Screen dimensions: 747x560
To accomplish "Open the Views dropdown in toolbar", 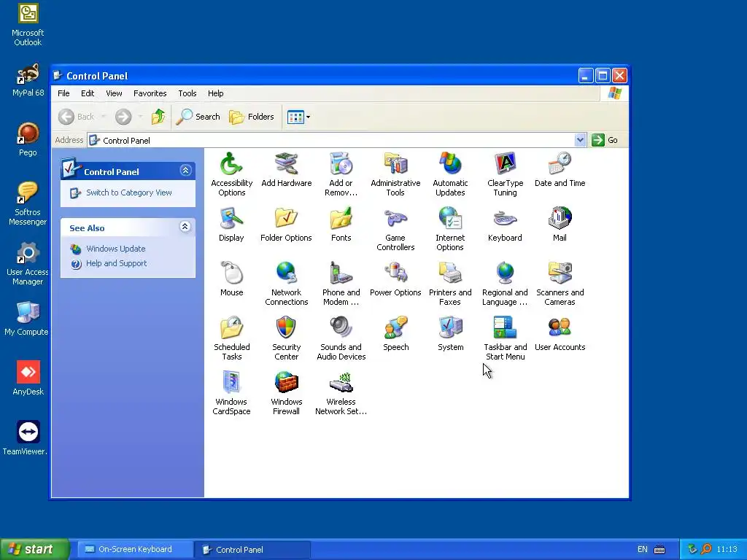I will point(298,117).
